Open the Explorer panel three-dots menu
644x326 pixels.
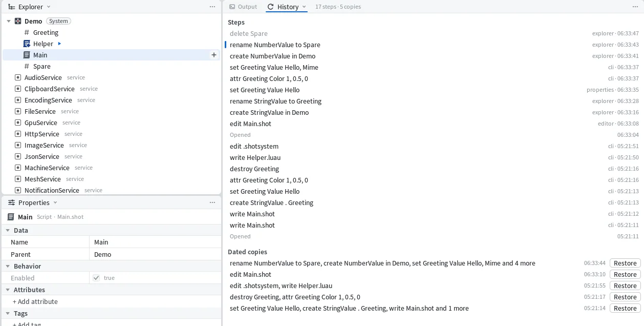[212, 7]
